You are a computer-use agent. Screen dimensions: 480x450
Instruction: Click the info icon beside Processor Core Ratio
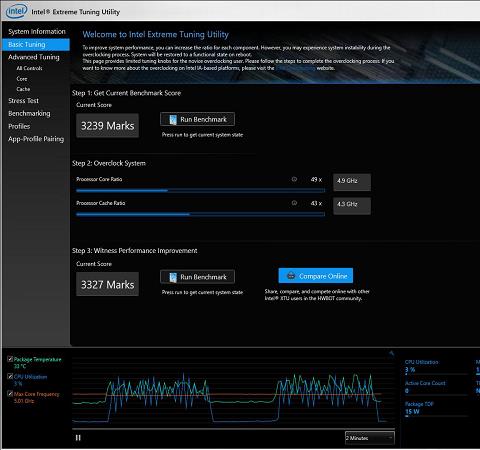point(294,179)
